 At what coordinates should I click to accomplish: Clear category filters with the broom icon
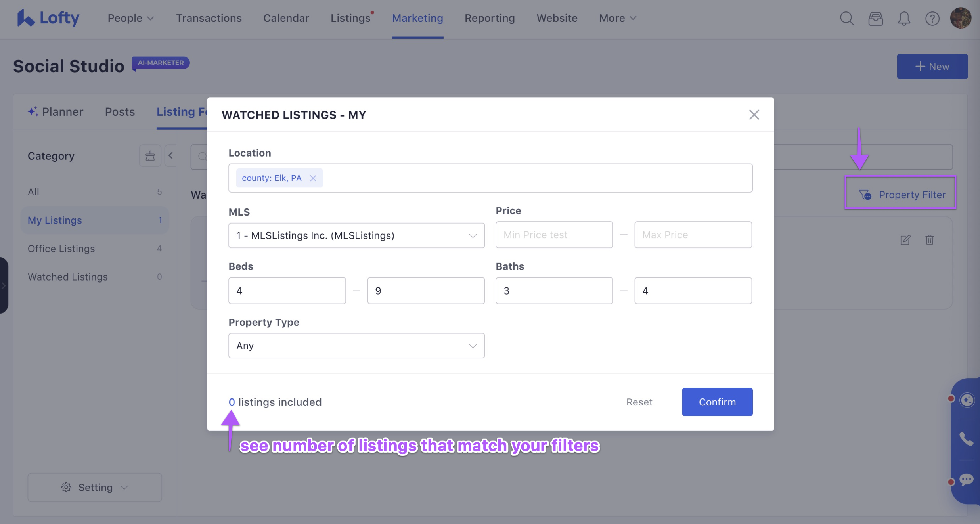tap(150, 155)
